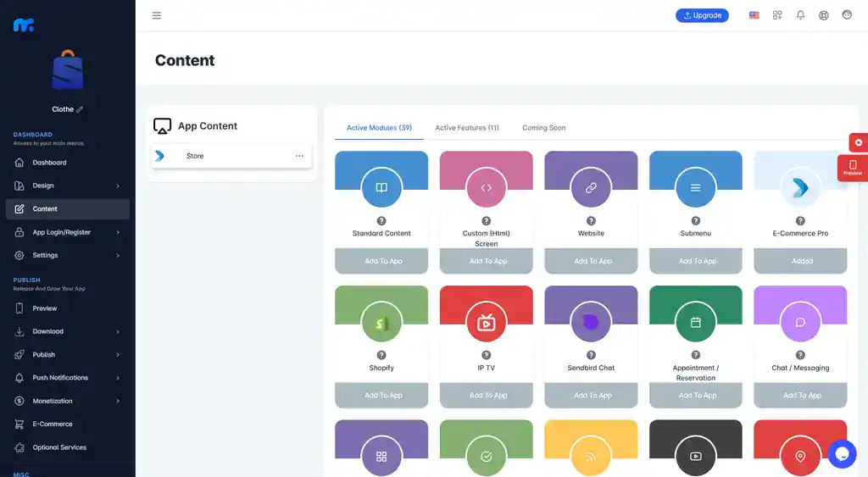
Task: Open the chat support bubble
Action: 842,453
